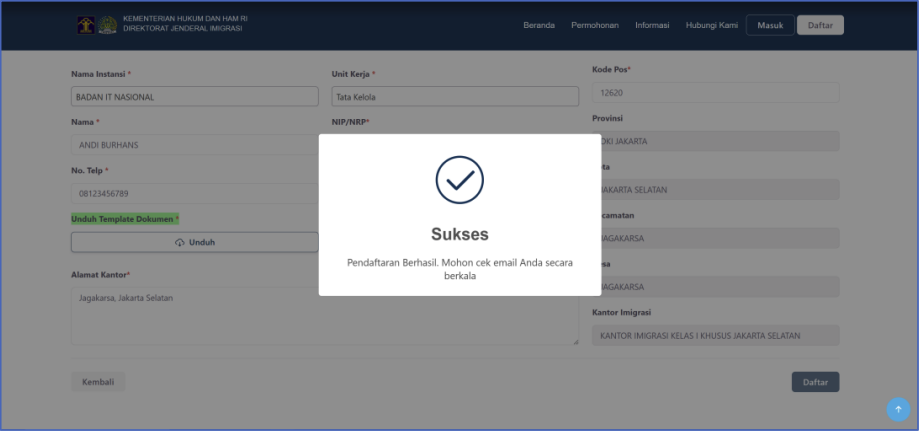Open the Informasi menu
The height and width of the screenshot is (431, 923).
click(x=652, y=25)
